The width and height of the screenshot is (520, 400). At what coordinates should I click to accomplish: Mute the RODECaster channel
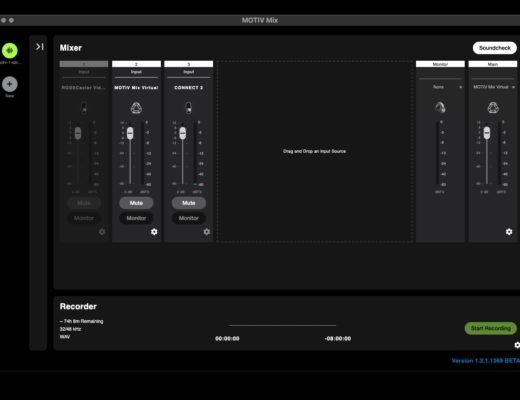click(84, 203)
